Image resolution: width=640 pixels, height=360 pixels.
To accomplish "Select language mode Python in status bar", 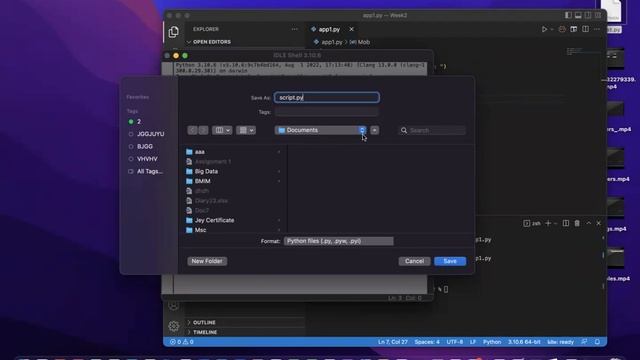I will pos(492,342).
